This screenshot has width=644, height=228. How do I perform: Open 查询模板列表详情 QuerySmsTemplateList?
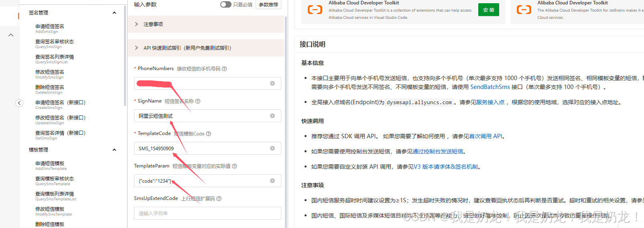pos(56,196)
